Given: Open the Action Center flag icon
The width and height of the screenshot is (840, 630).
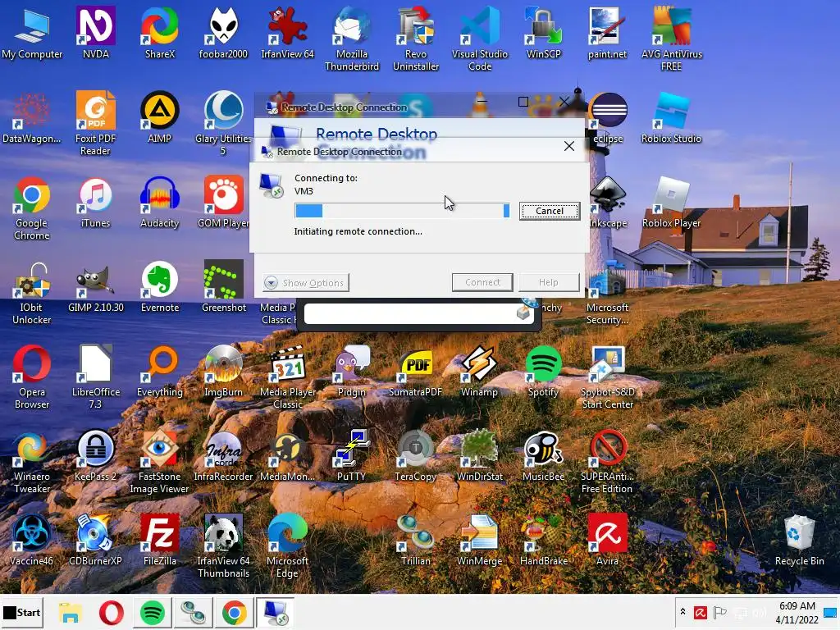Looking at the screenshot, I should [720, 612].
